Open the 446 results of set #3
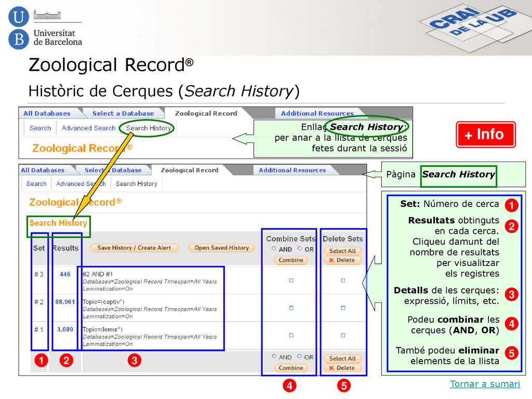Image resolution: width=532 pixels, height=399 pixels. pos(65,274)
